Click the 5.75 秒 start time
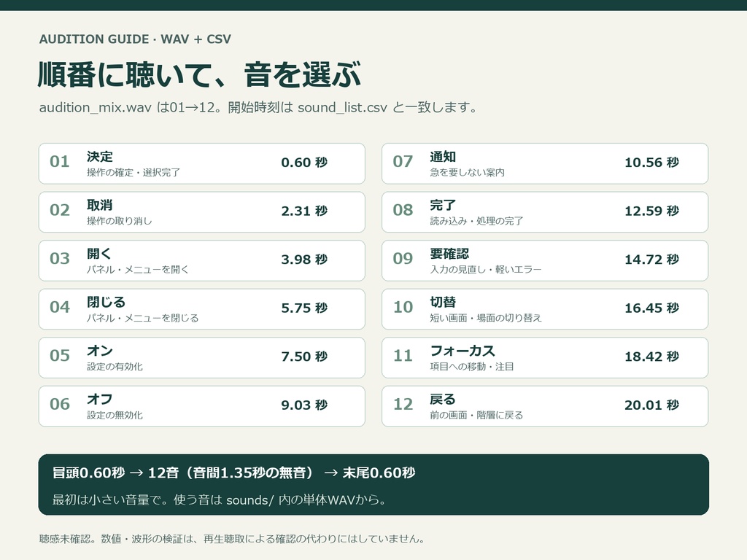This screenshot has width=747, height=560. pyautogui.click(x=304, y=308)
